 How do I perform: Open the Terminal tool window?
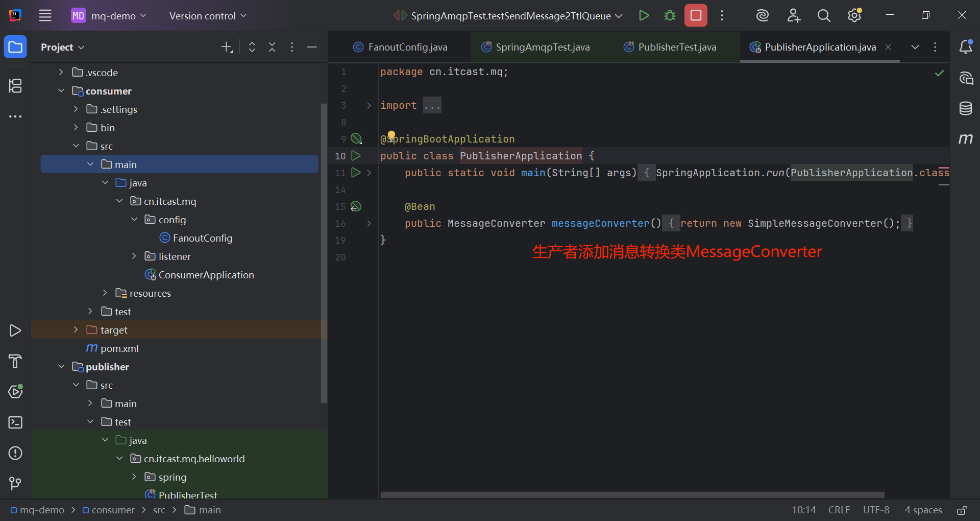click(15, 422)
